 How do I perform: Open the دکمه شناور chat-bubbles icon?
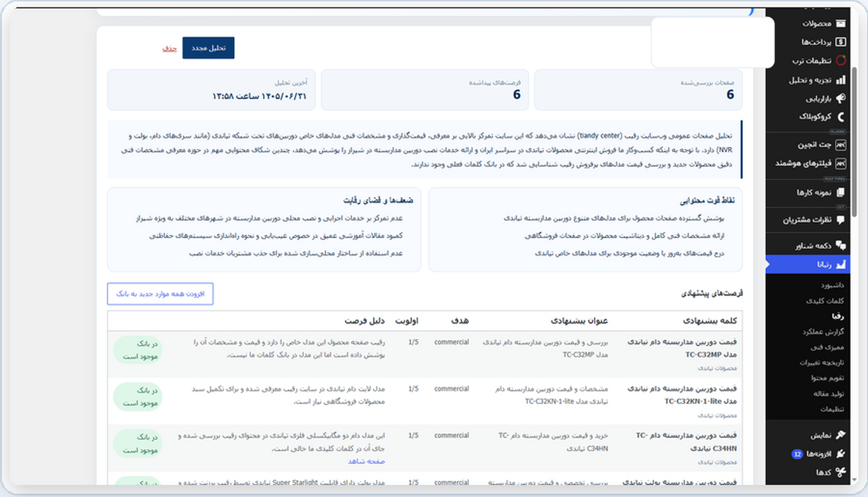[x=841, y=246]
